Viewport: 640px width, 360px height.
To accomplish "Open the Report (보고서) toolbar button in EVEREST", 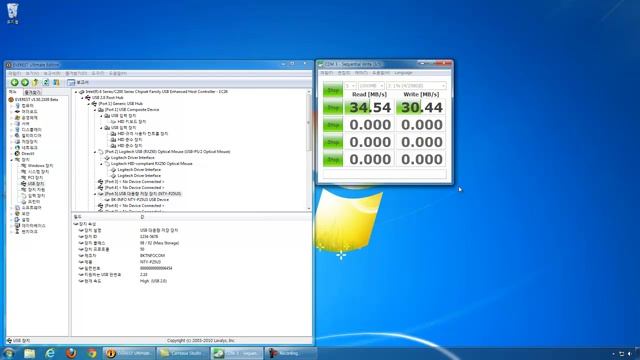I will 78,82.
